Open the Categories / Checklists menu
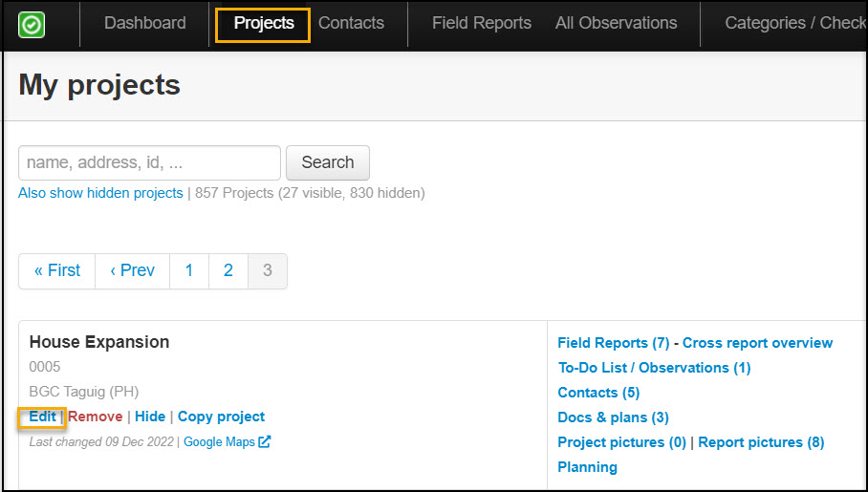This screenshot has width=868, height=492. click(795, 24)
